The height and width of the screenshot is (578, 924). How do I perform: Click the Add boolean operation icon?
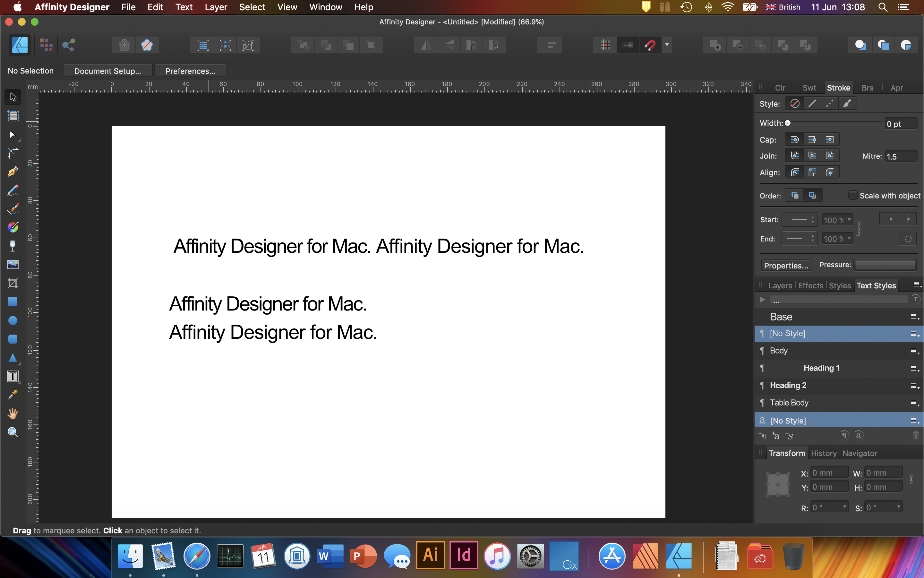715,46
